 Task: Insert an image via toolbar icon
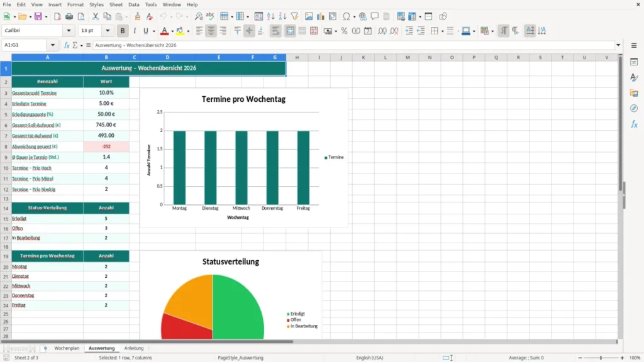309,16
